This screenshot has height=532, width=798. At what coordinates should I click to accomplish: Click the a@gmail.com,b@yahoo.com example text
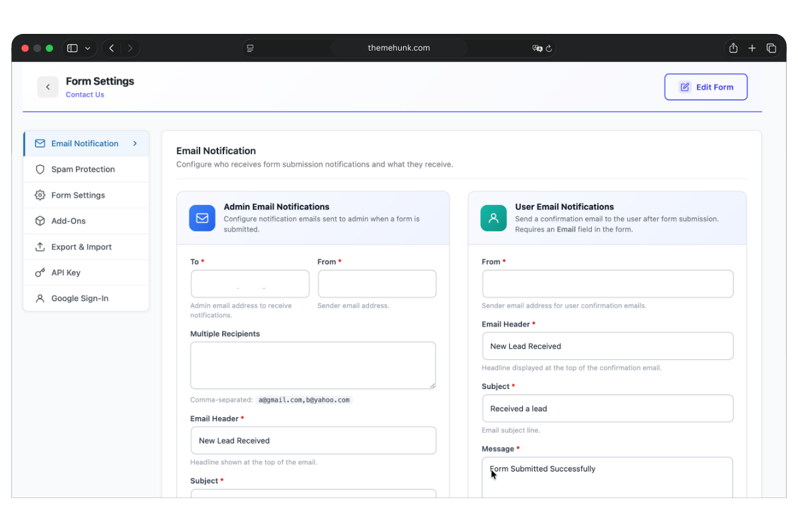(304, 400)
